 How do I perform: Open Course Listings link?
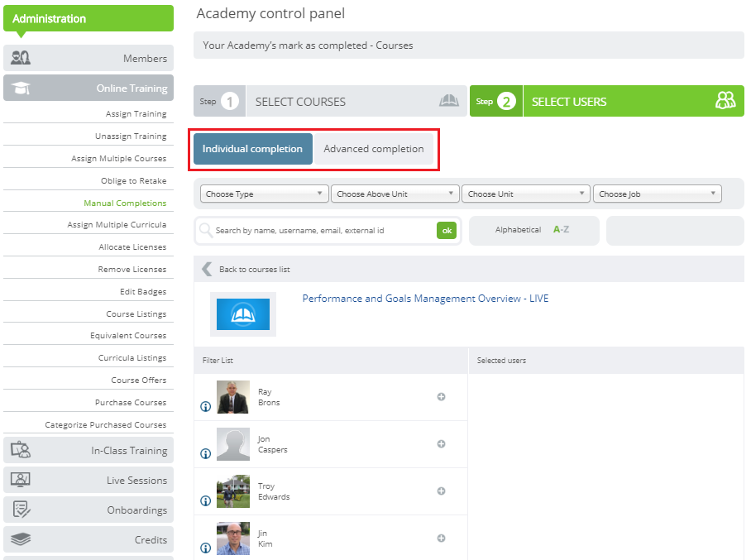click(136, 314)
